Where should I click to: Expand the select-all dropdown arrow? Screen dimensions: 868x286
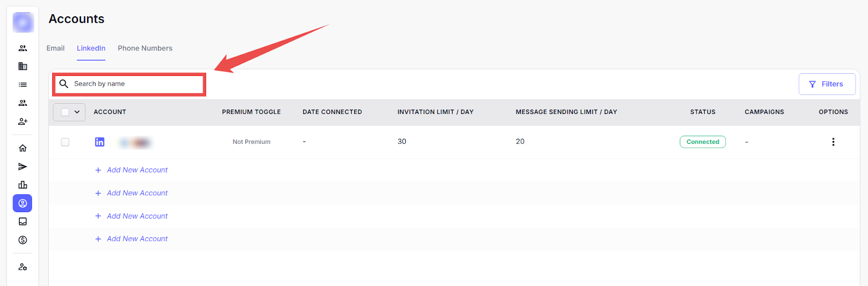tap(77, 112)
